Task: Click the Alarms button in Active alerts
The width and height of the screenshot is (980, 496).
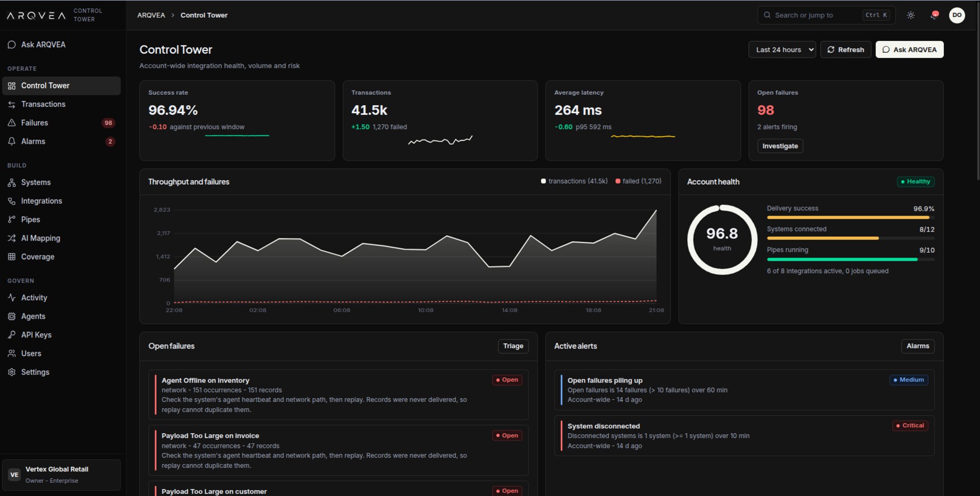Action: click(918, 346)
